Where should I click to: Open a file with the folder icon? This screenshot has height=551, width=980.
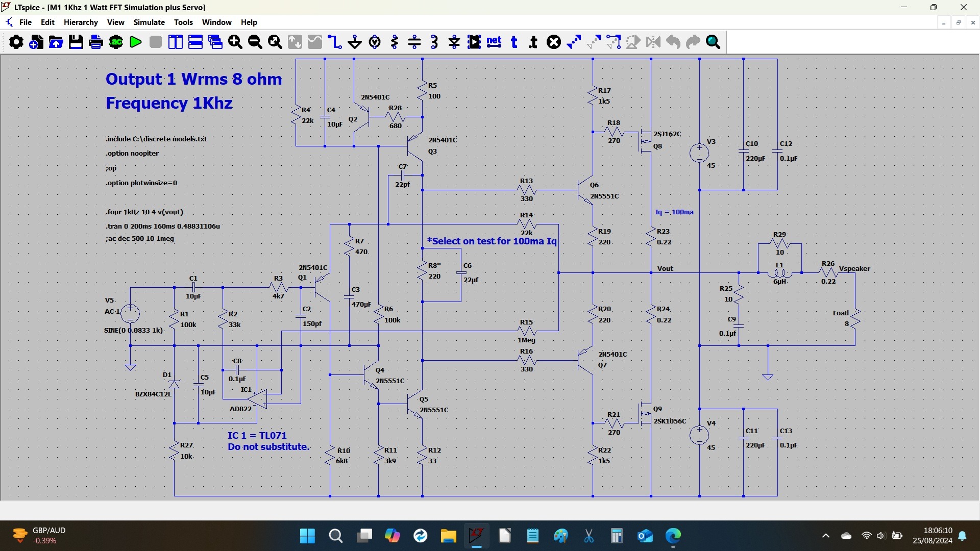pyautogui.click(x=56, y=42)
